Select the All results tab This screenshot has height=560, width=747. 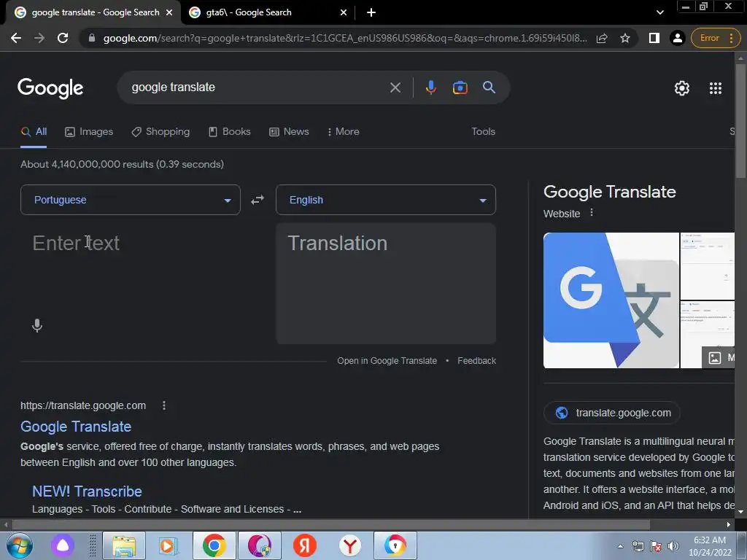pos(34,132)
